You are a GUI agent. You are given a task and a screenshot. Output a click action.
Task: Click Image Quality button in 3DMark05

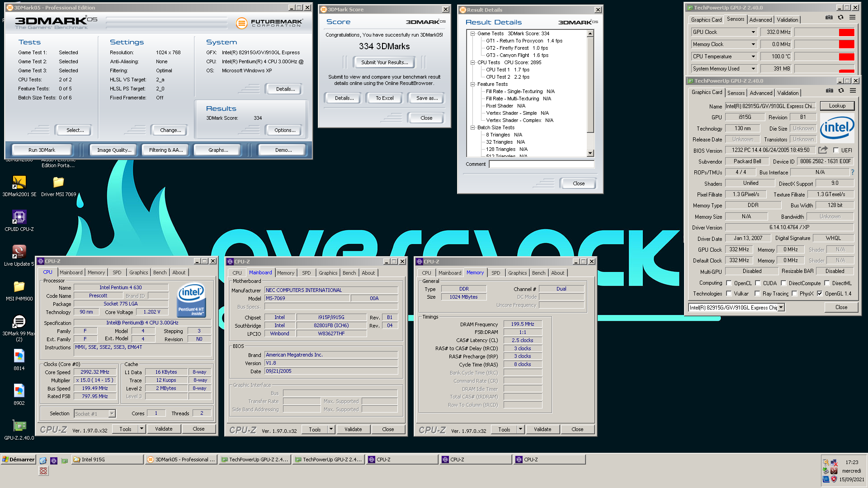tap(114, 150)
